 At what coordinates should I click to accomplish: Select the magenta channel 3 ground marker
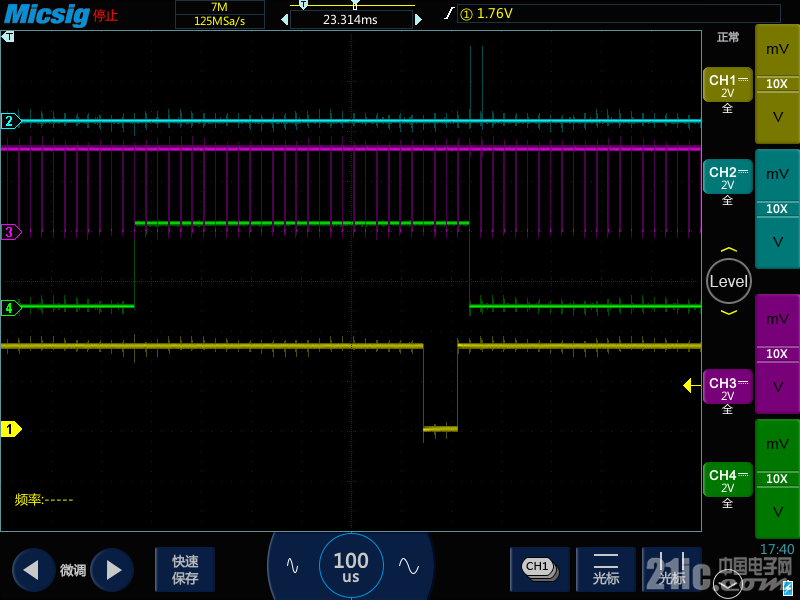pyautogui.click(x=11, y=232)
